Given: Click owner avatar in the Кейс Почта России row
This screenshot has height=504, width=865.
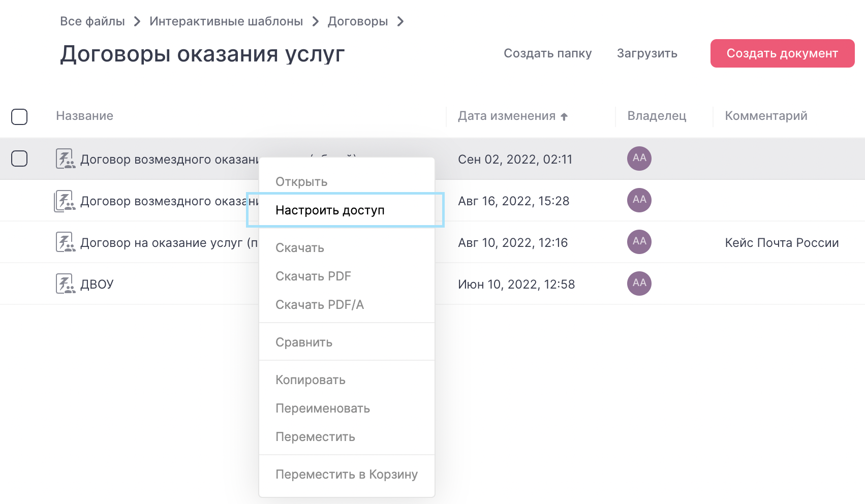Looking at the screenshot, I should 639,242.
